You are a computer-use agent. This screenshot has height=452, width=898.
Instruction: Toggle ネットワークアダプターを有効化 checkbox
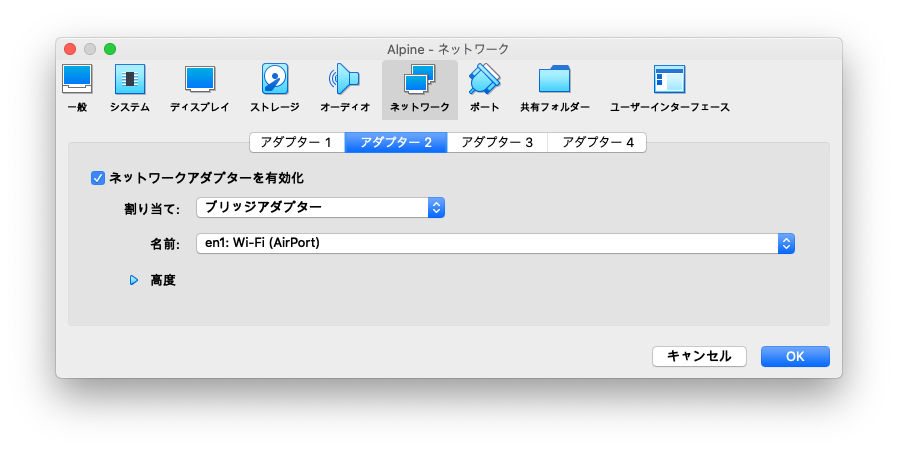(x=98, y=178)
